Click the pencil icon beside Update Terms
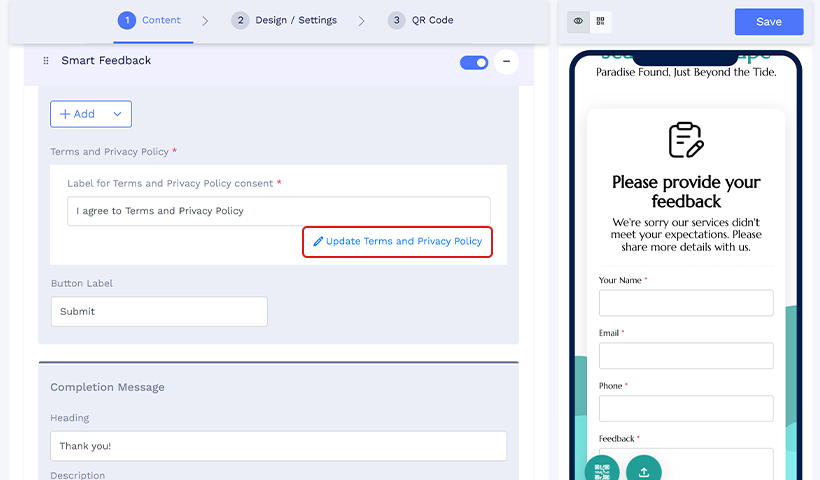Viewport: 820px width, 480px height. 318,242
